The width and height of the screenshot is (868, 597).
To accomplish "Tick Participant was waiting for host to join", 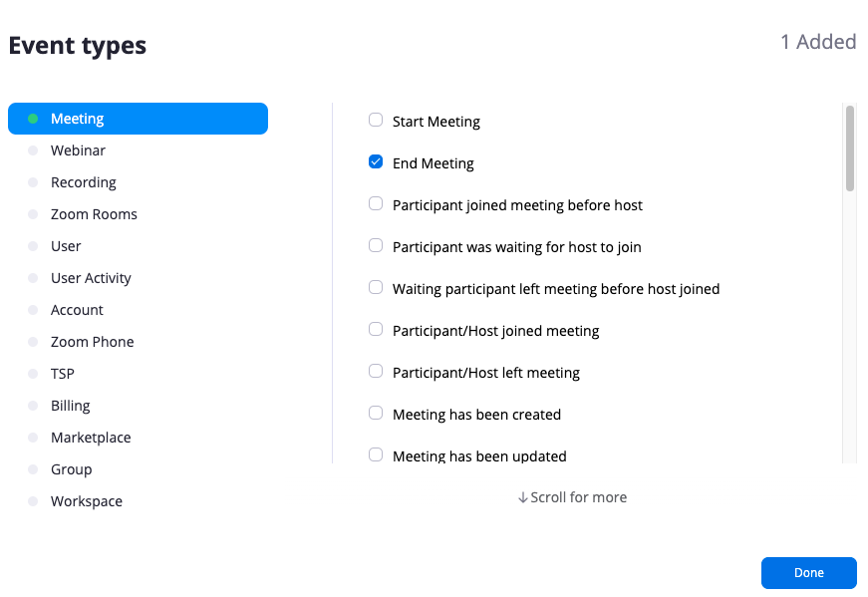I will pyautogui.click(x=376, y=246).
